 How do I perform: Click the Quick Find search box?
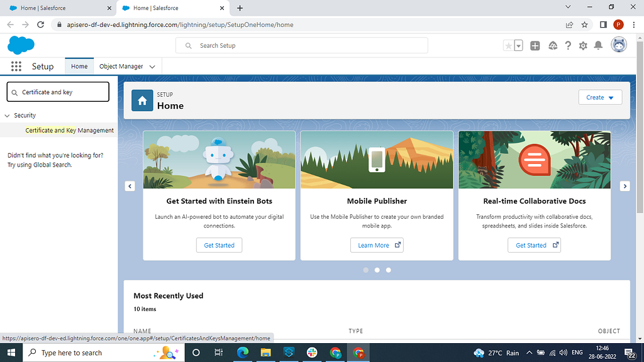coord(58,92)
